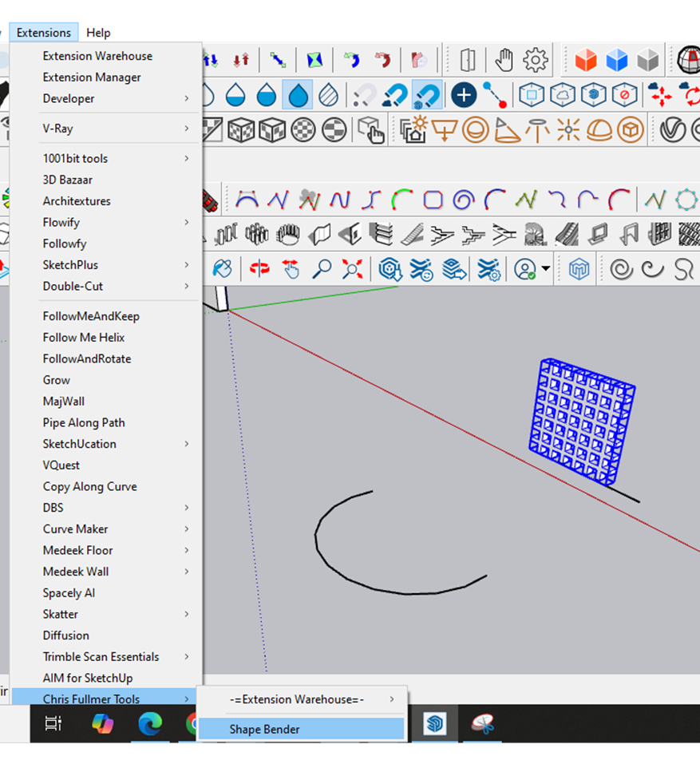This screenshot has height=768, width=700.
Task: Select the Pan hand tool icon
Action: 504,60
